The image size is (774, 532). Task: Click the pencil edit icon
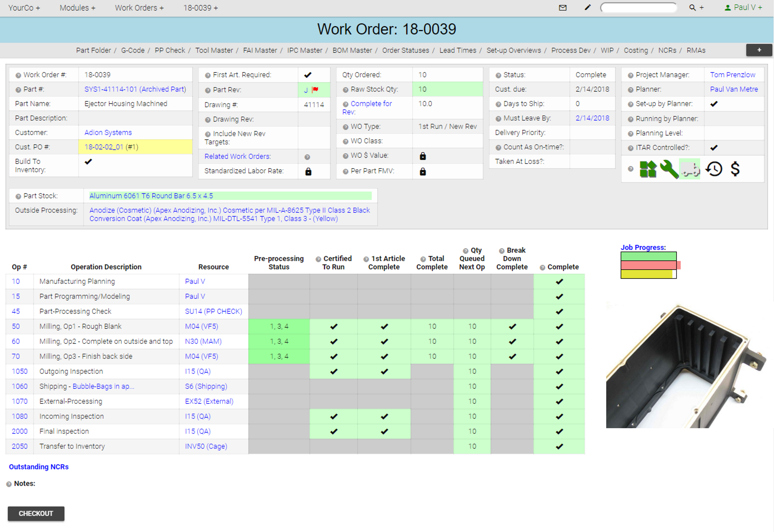tap(588, 8)
